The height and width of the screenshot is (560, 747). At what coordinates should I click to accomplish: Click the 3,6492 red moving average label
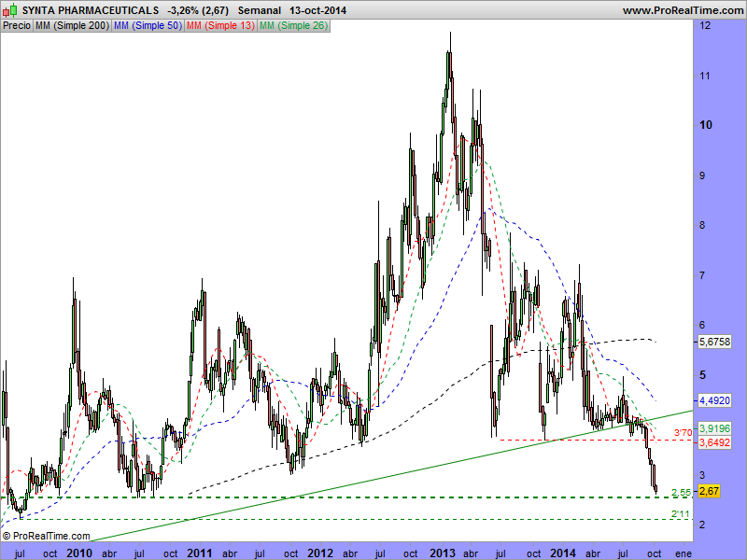coord(714,442)
